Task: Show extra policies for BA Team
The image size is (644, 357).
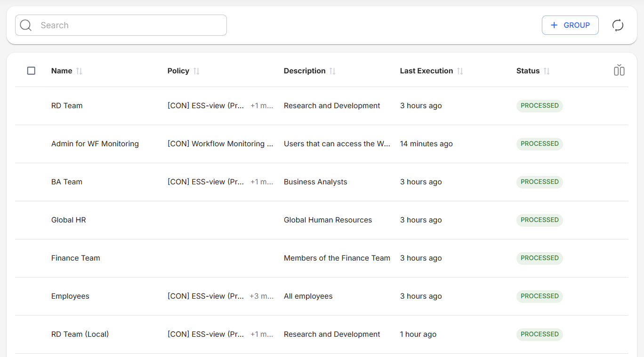Action: click(261, 182)
